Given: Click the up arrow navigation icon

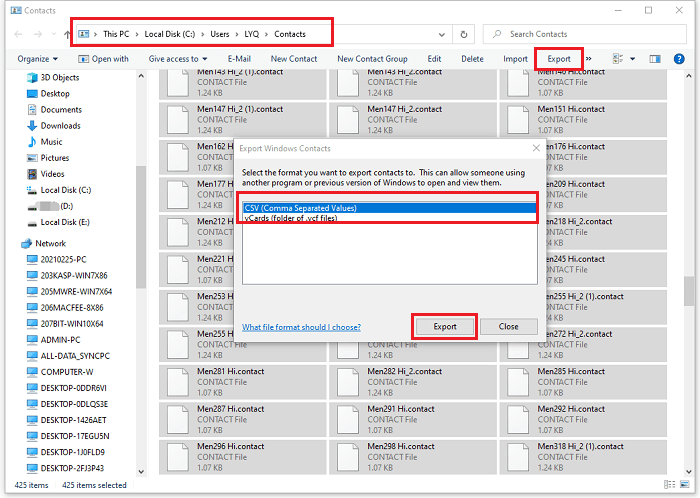Looking at the screenshot, I should pos(66,34).
